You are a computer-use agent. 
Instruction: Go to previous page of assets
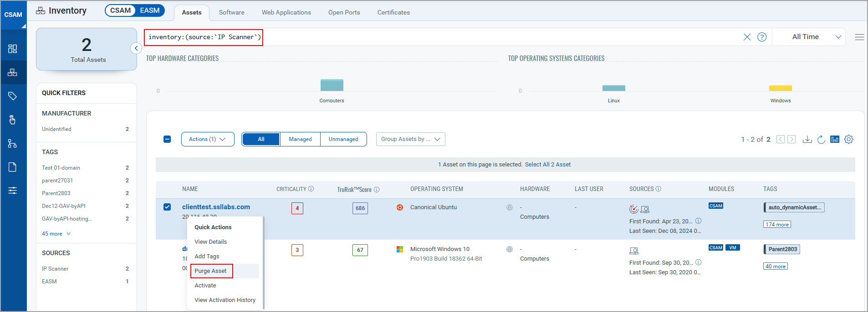click(x=781, y=139)
